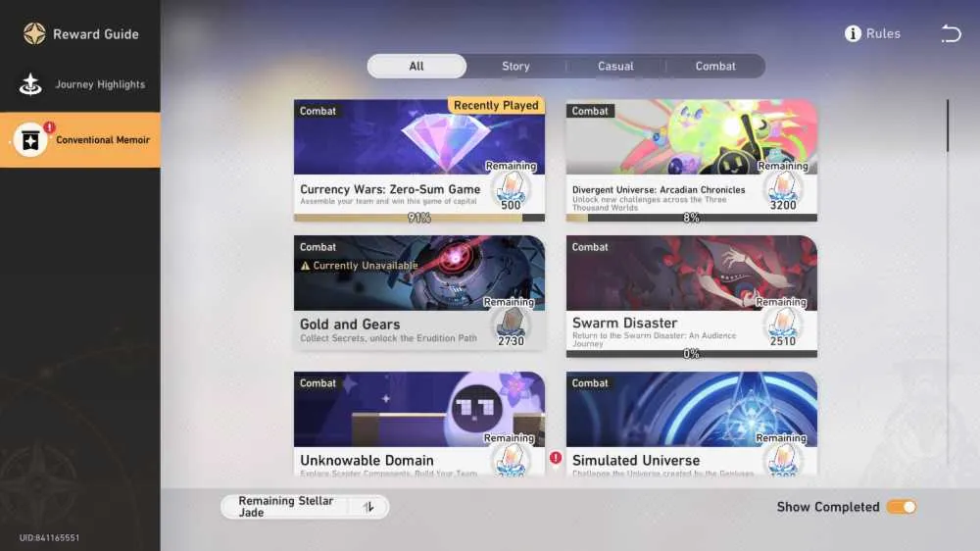Click the 2730 remaining jade value
Viewport: 980px width, 551px height.
coord(511,341)
